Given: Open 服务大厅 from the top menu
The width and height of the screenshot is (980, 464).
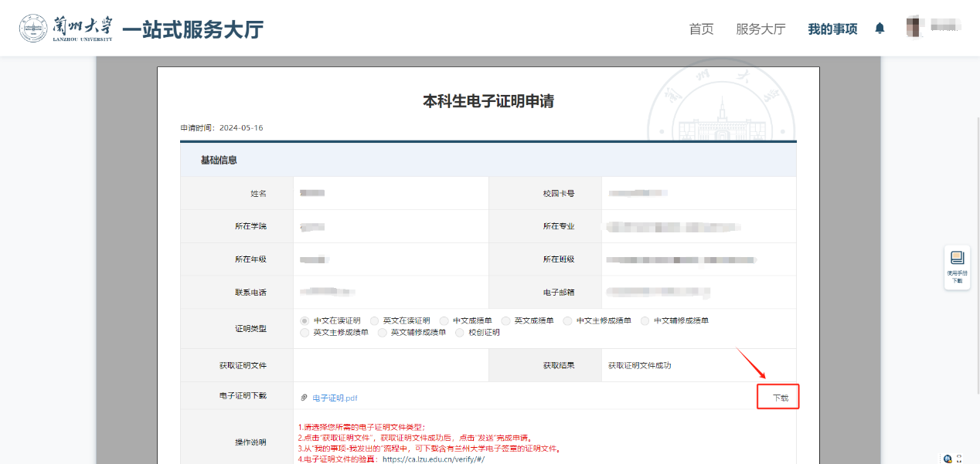Looking at the screenshot, I should [x=761, y=28].
